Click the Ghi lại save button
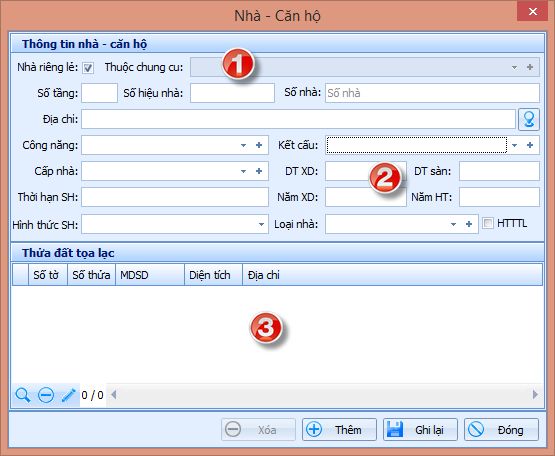The height and width of the screenshot is (456, 555). tap(420, 429)
